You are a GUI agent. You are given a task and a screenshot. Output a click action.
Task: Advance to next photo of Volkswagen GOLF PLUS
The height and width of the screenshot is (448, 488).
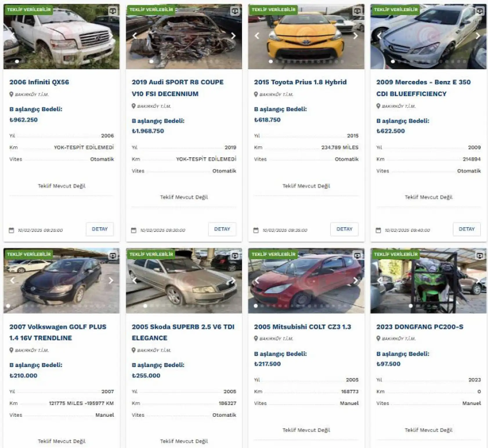pos(111,280)
